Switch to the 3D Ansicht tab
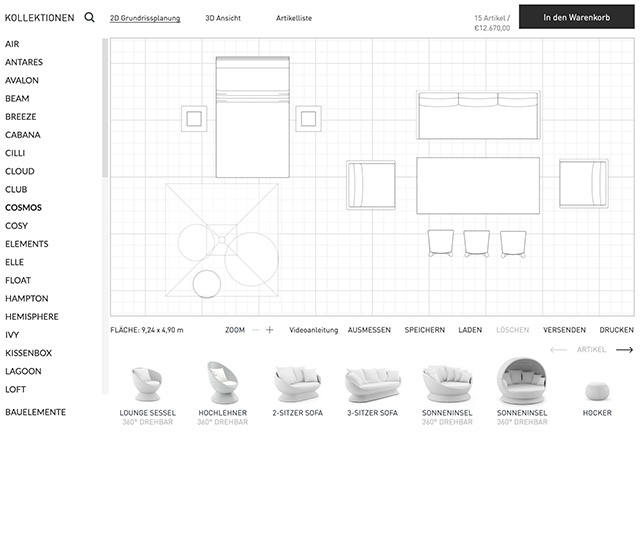Viewport: 640px width, 555px height. 223,18
